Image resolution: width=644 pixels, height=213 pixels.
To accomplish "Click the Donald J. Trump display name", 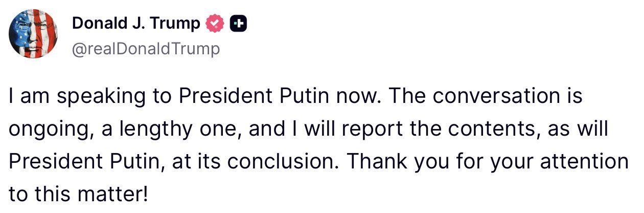I will point(135,24).
